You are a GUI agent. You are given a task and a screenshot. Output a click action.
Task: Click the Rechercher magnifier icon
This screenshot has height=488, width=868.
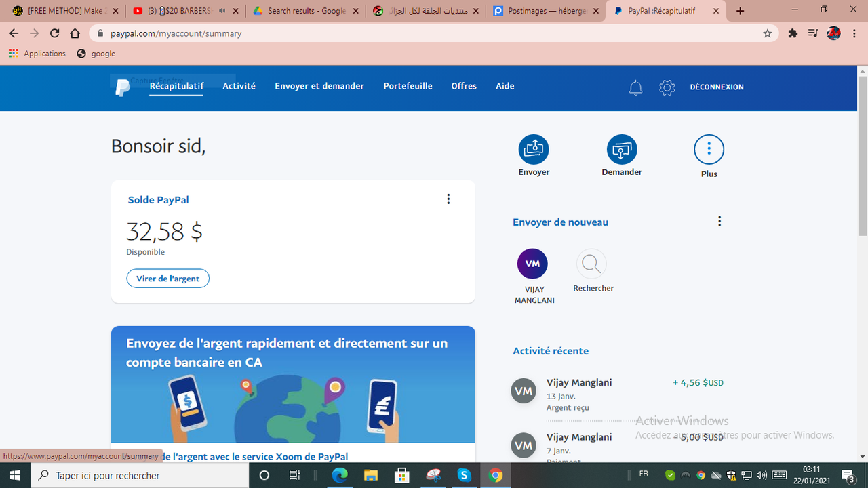pos(591,264)
